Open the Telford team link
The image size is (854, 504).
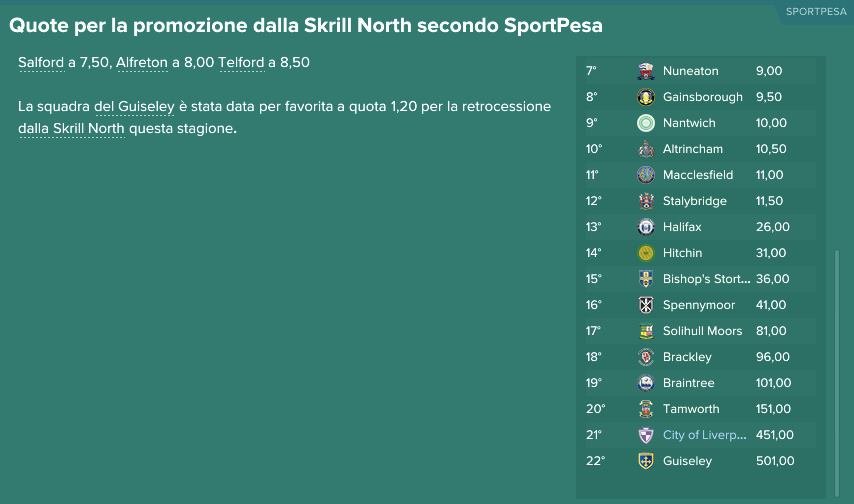point(241,63)
